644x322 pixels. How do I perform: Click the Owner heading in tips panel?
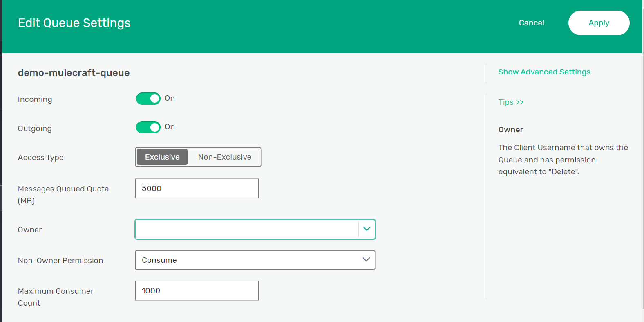pos(510,130)
